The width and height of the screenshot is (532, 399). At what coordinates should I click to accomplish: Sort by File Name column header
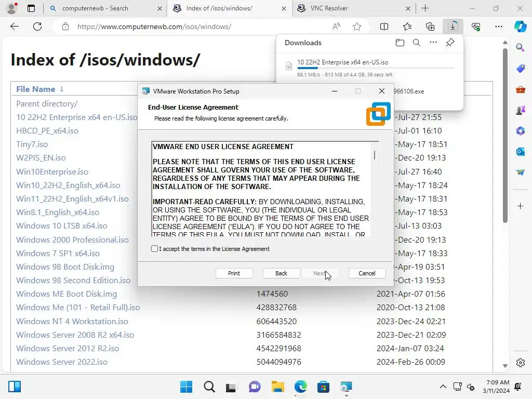click(x=36, y=89)
